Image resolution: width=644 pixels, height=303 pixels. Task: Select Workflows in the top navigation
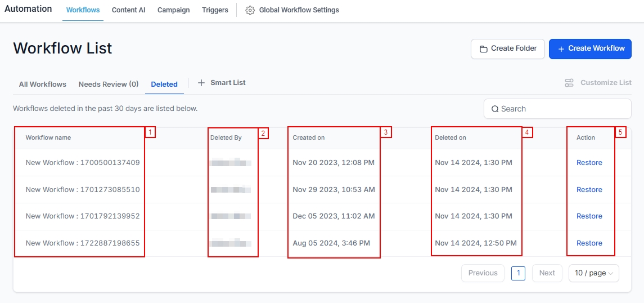(83, 10)
